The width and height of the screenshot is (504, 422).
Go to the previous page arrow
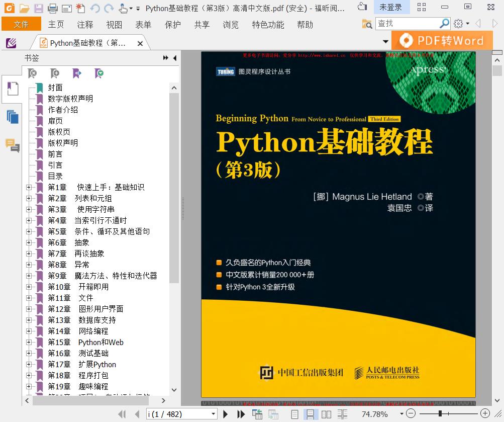[x=137, y=414]
